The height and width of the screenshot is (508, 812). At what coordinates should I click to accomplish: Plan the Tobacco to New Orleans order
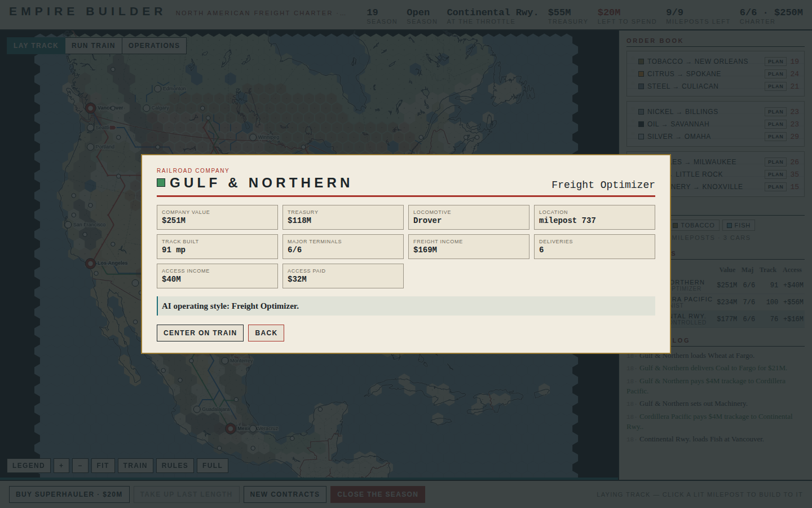[x=776, y=62]
